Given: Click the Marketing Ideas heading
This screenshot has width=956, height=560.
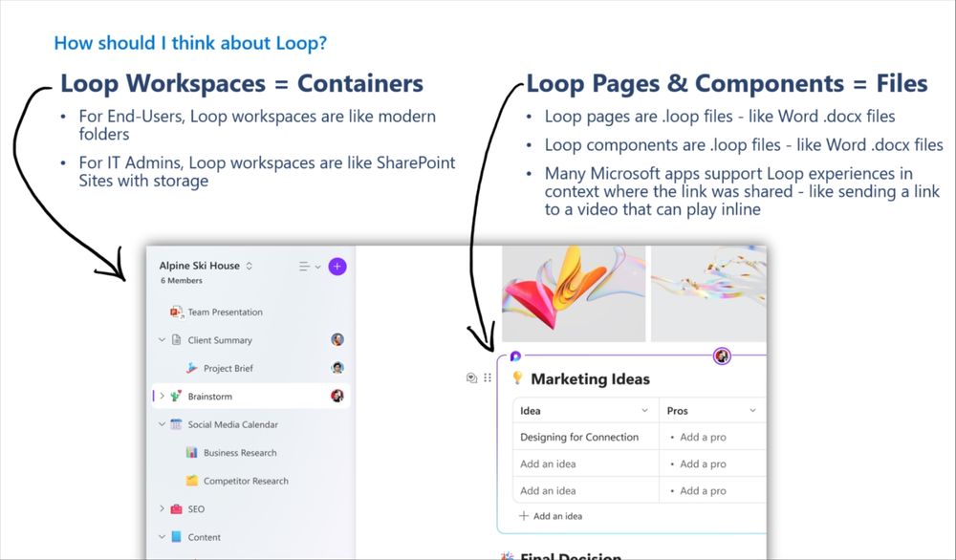Looking at the screenshot, I should tap(590, 379).
